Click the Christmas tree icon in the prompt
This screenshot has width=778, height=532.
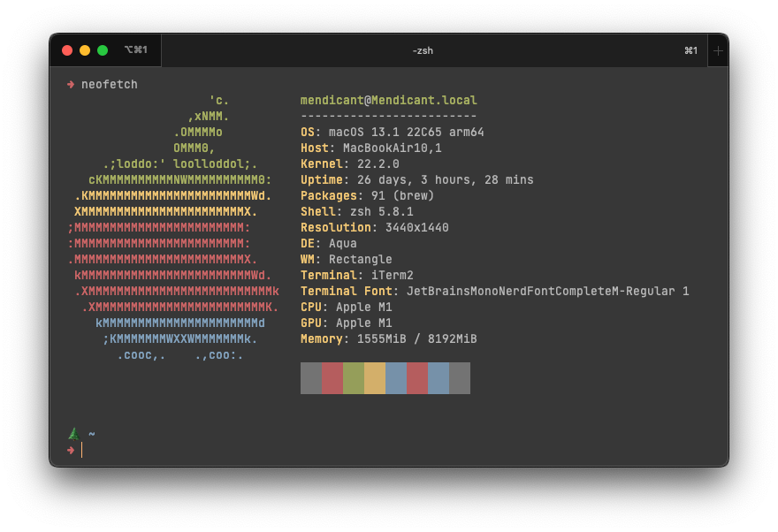(x=73, y=433)
